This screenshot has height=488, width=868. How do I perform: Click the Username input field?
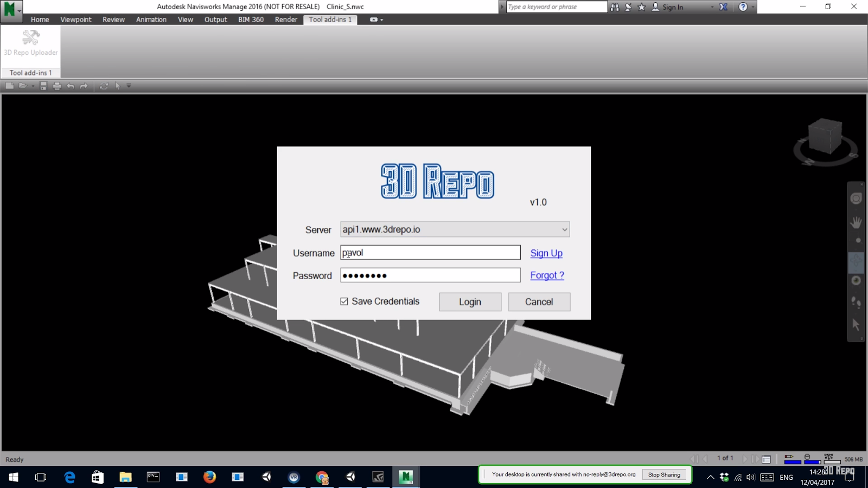430,253
